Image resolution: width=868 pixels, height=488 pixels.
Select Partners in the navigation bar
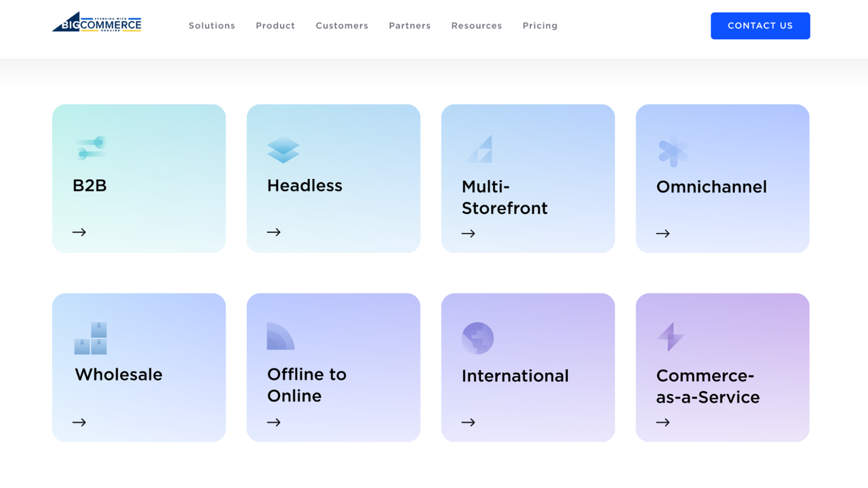(410, 25)
